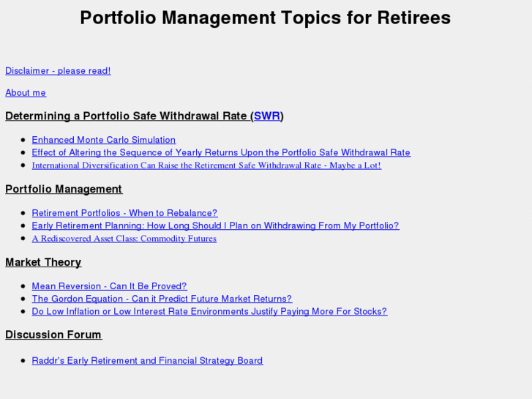Open the 'Disclaimer - please read!' link

pos(58,71)
